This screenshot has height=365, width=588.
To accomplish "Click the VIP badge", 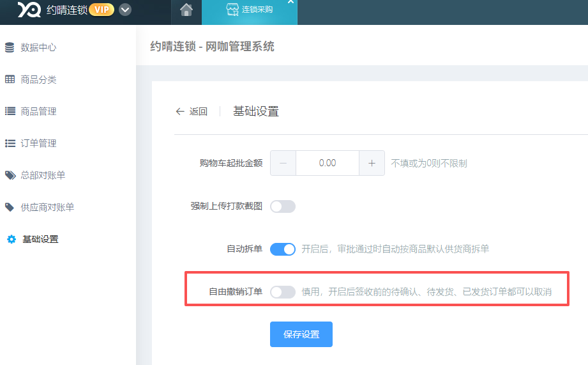I will [x=102, y=10].
